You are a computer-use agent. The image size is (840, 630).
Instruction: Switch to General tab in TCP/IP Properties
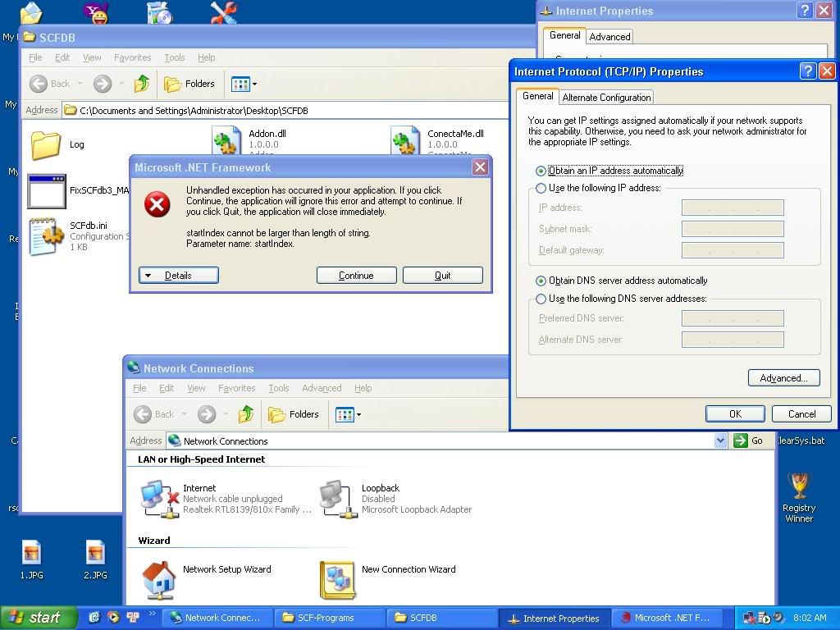coord(537,96)
